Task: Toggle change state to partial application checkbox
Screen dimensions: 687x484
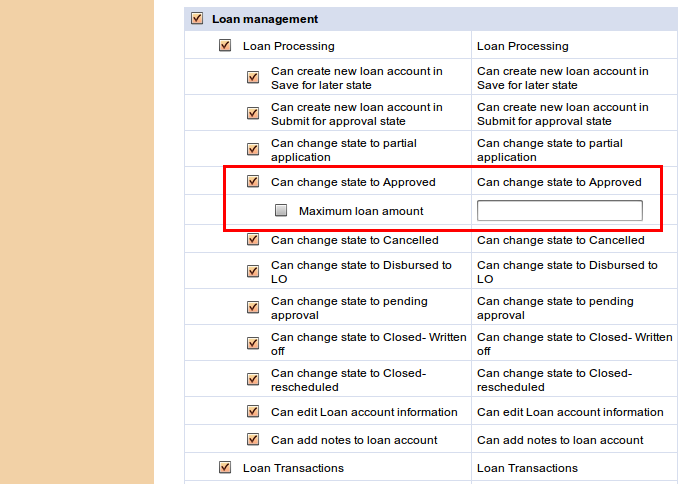Action: click(x=253, y=150)
